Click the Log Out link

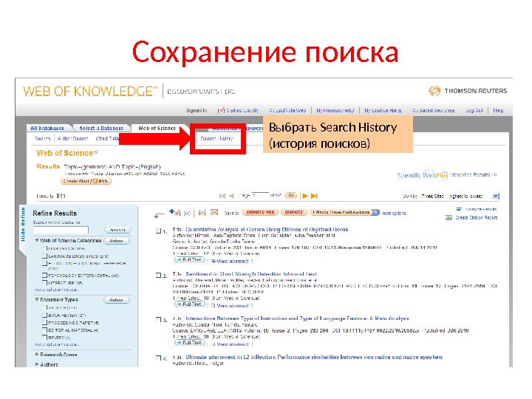click(x=474, y=110)
